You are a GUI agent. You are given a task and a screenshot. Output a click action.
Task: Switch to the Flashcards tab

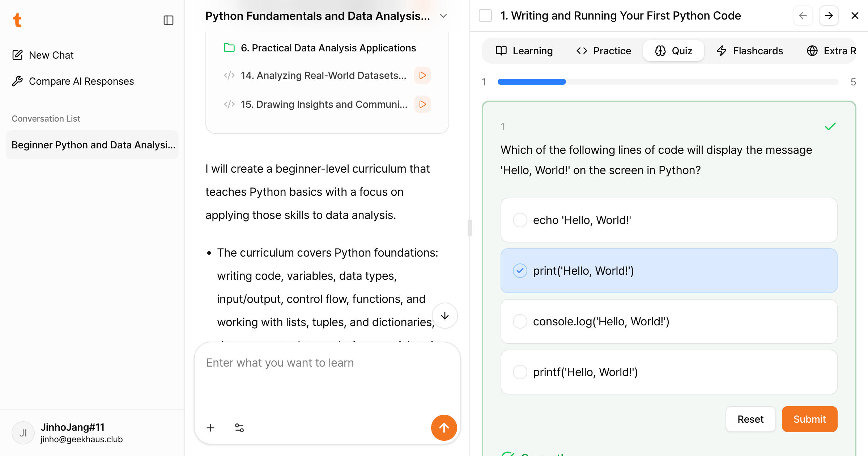[750, 51]
